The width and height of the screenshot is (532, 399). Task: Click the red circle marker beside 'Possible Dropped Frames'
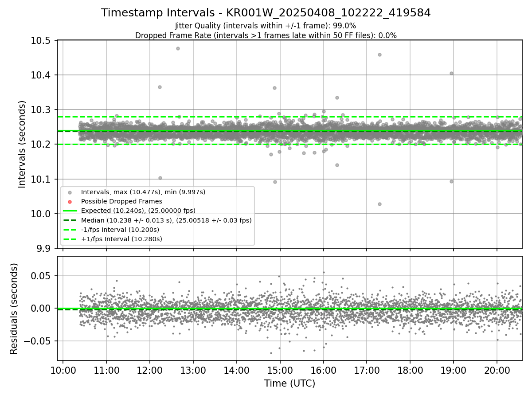[70, 202]
